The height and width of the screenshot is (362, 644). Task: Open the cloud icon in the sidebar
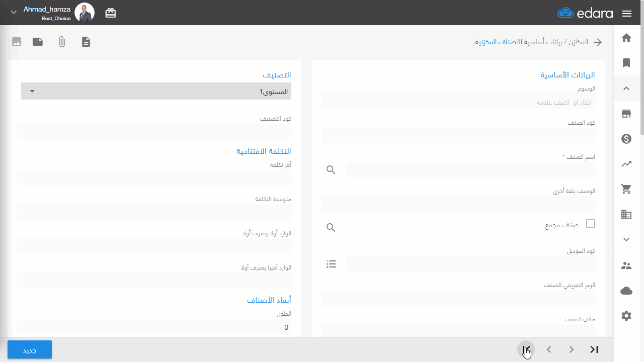[x=626, y=291]
